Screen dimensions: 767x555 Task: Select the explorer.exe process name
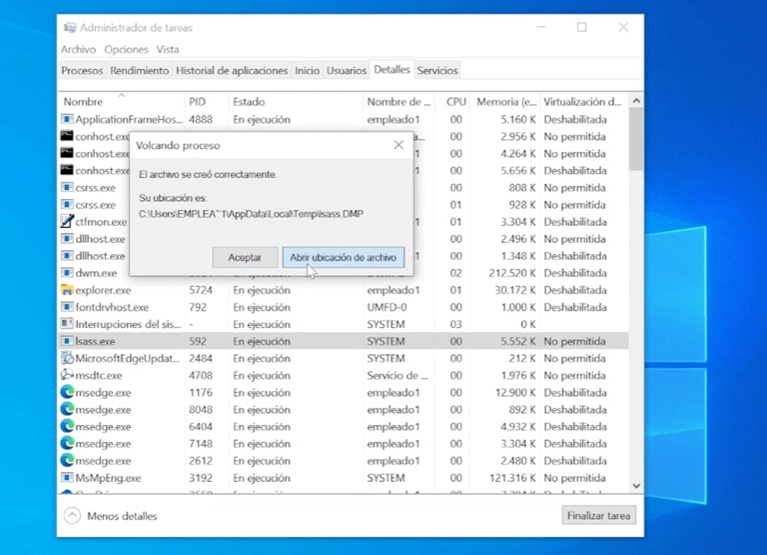point(103,290)
